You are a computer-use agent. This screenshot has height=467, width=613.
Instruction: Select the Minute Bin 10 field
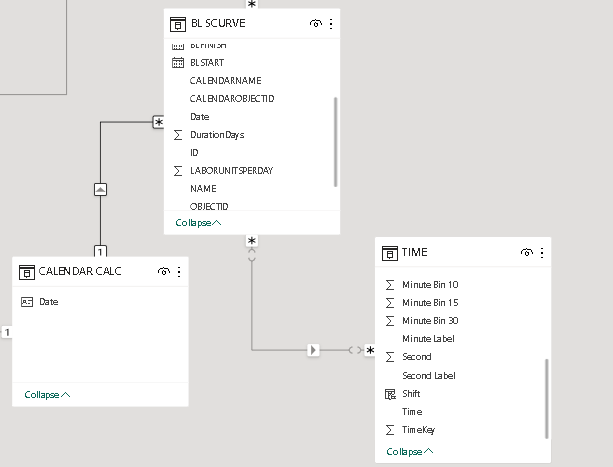point(430,284)
